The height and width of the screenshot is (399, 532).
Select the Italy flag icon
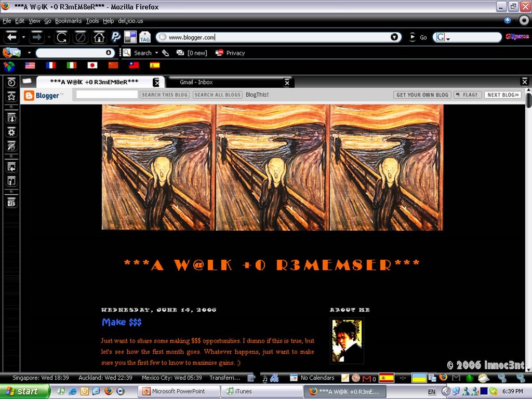(72, 65)
